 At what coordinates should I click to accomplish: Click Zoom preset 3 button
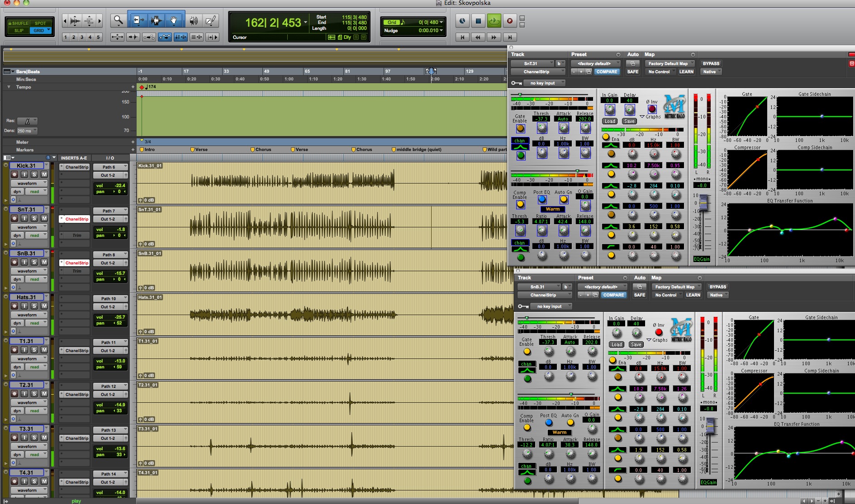pos(82,37)
